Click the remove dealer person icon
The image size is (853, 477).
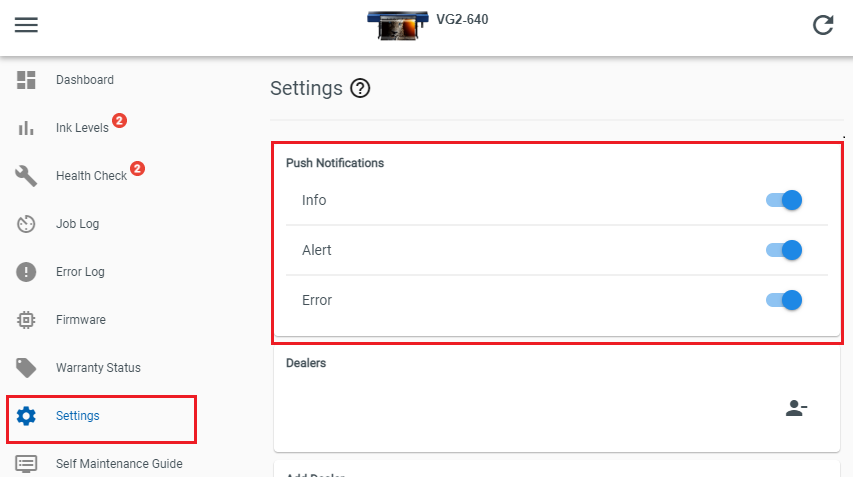[x=796, y=408]
